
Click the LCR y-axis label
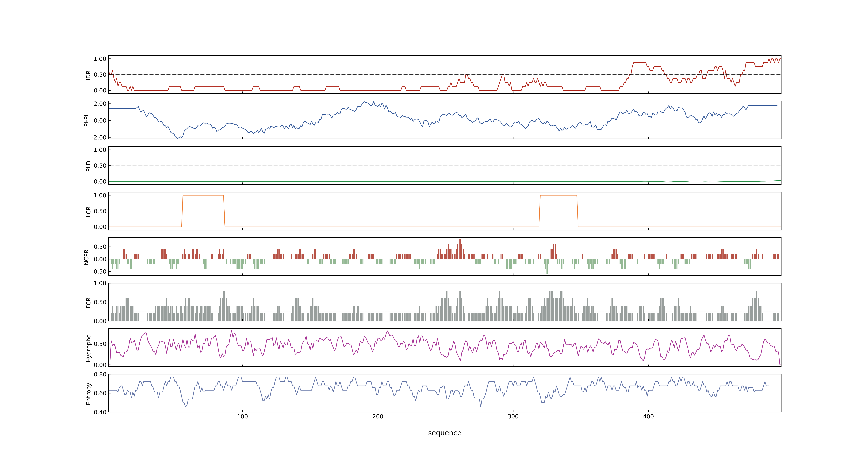pyautogui.click(x=88, y=211)
